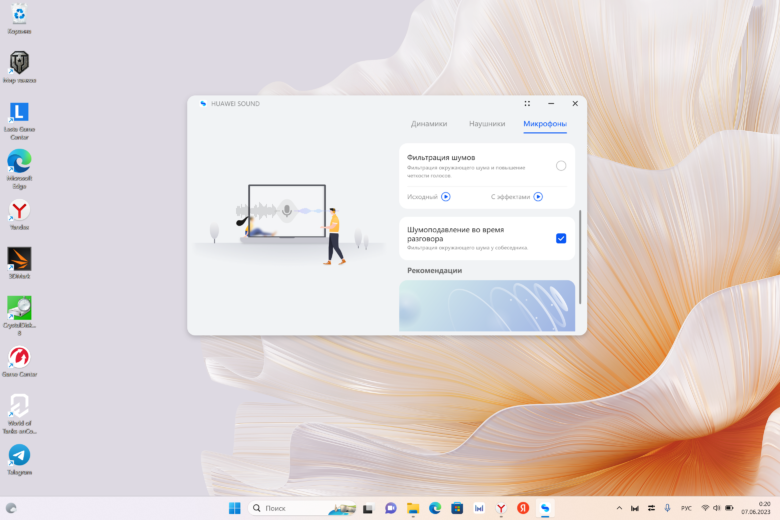Open Microsoft Store from taskbar
This screenshot has height=520, width=780.
[457, 508]
